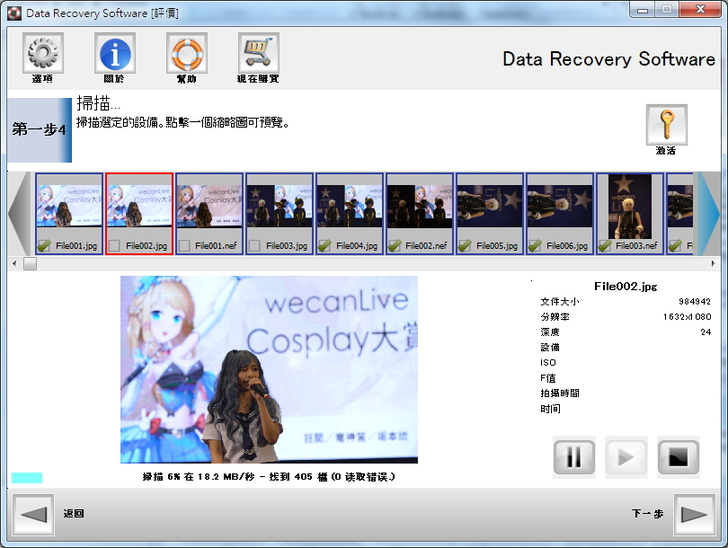Screen dimensions: 728x548
Task: Preview the File001.nef thumbnail
Action: [209, 206]
